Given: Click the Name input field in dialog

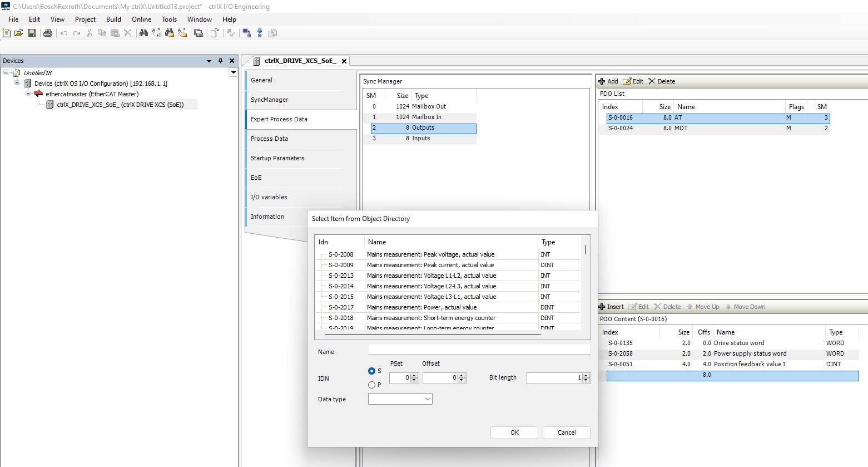Looking at the screenshot, I should point(479,350).
